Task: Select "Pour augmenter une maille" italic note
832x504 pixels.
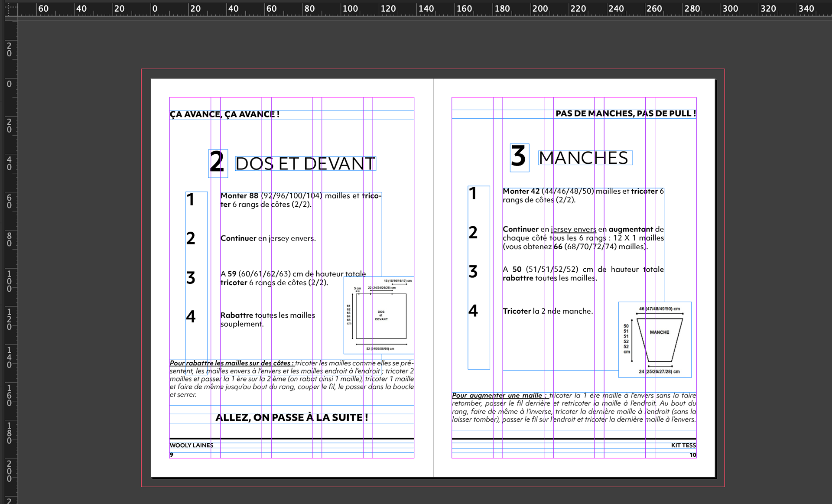Action: click(574, 407)
